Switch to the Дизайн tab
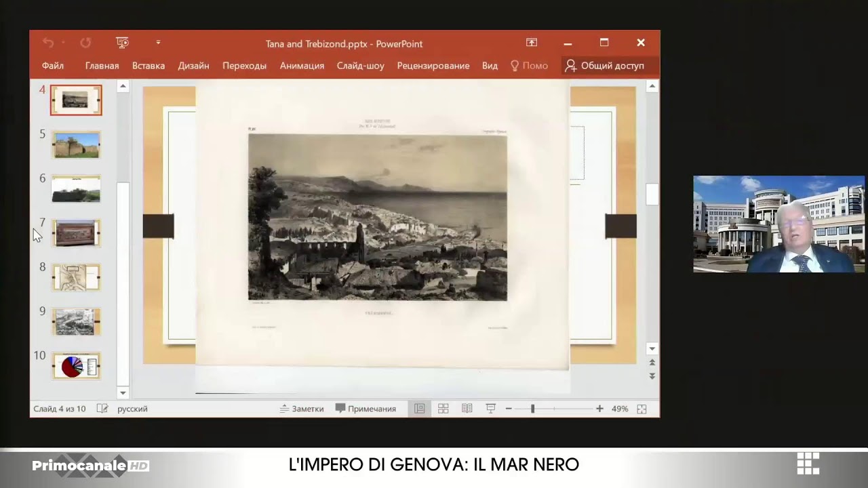The image size is (868, 488). pyautogui.click(x=193, y=66)
